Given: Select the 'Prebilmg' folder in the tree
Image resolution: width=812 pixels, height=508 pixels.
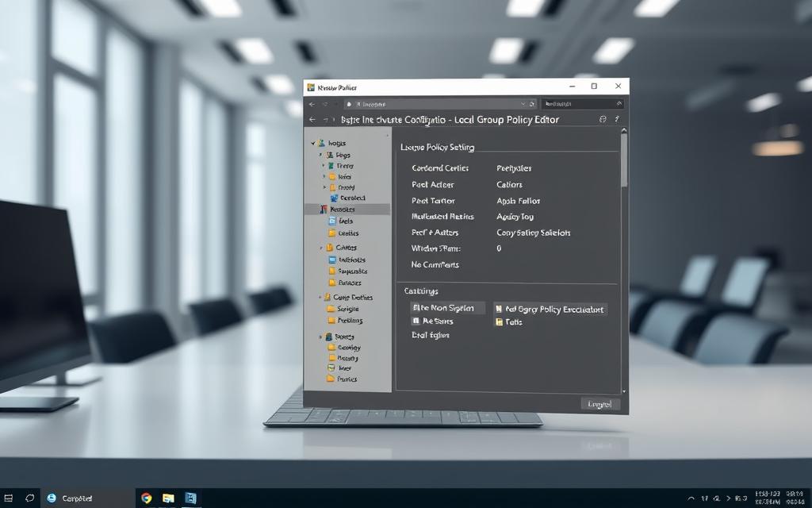Looking at the screenshot, I should pyautogui.click(x=346, y=321).
